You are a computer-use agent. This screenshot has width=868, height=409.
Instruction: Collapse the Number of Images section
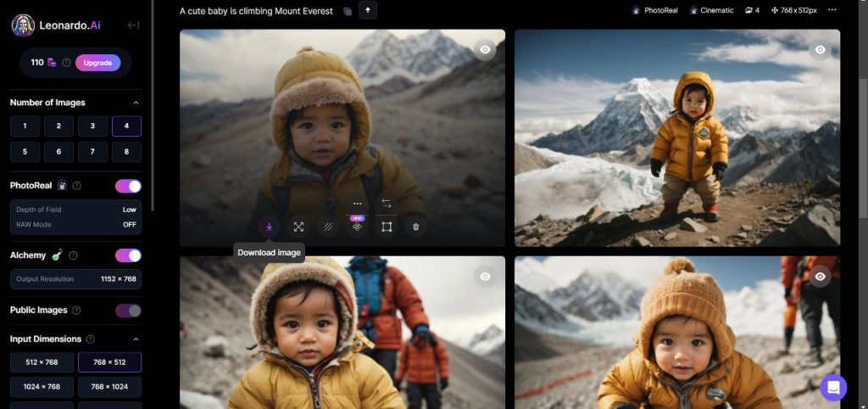[136, 103]
